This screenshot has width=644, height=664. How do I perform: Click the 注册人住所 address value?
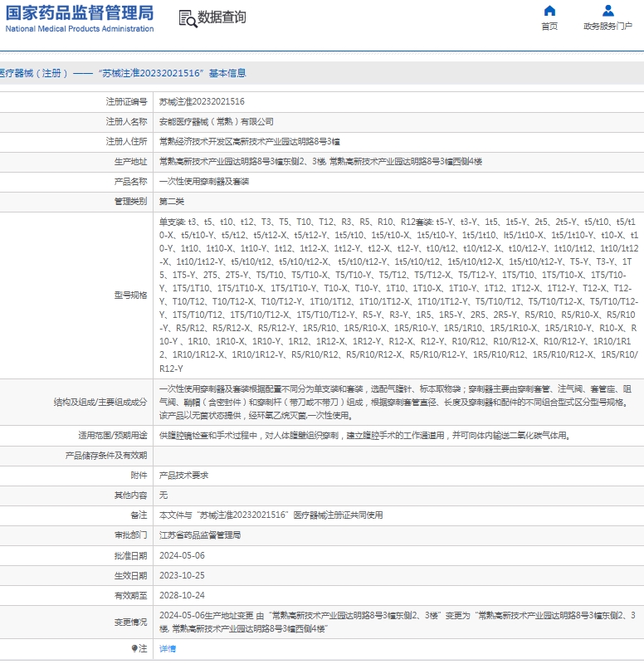250,141
